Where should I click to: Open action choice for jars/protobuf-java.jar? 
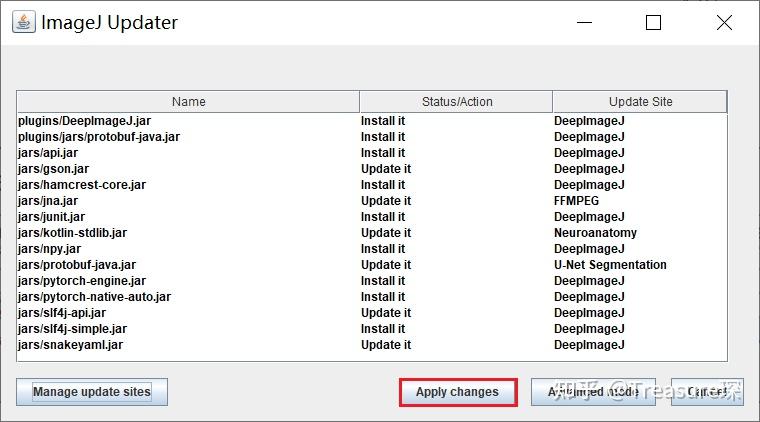pyautogui.click(x=385, y=265)
